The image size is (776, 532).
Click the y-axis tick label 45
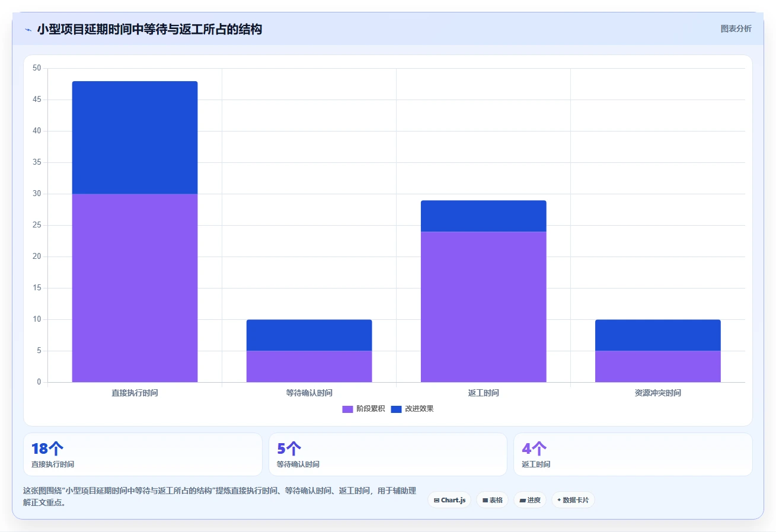pos(37,100)
